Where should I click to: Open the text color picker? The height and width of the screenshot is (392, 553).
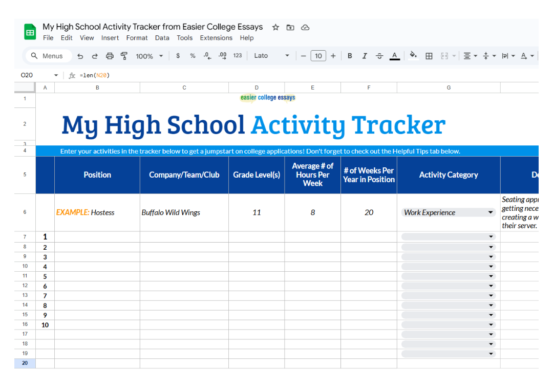pyautogui.click(x=395, y=56)
